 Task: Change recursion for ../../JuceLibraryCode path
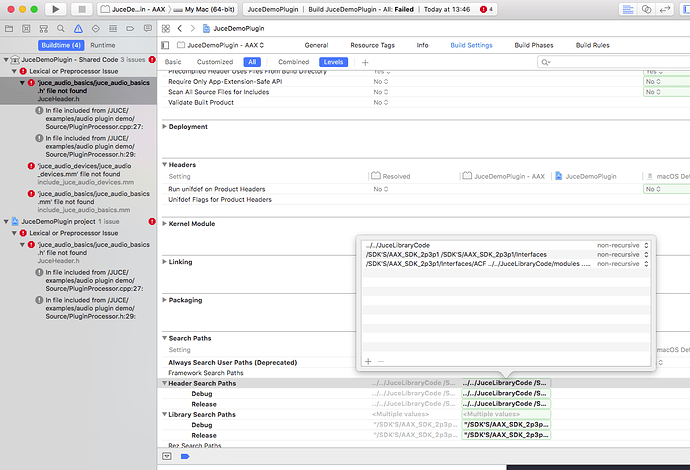(623, 245)
